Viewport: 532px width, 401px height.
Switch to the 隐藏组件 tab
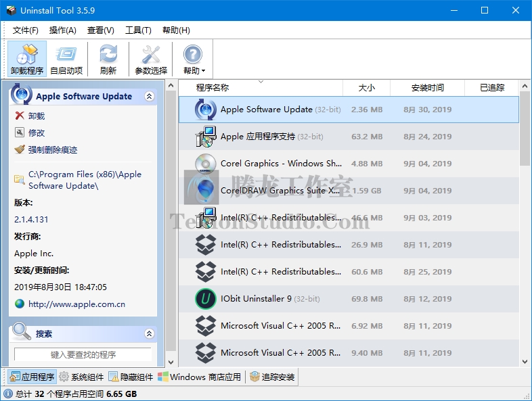(131, 377)
